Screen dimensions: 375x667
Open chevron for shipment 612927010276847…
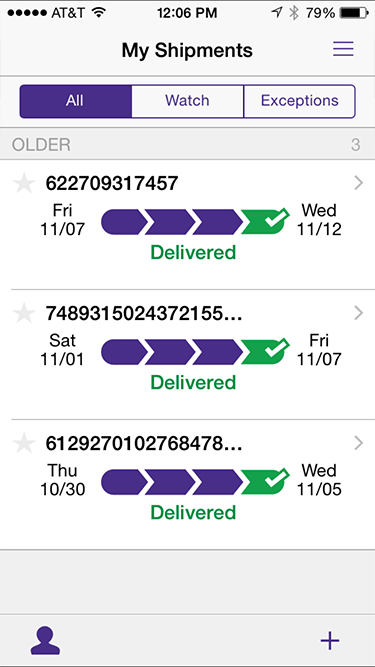tap(359, 444)
